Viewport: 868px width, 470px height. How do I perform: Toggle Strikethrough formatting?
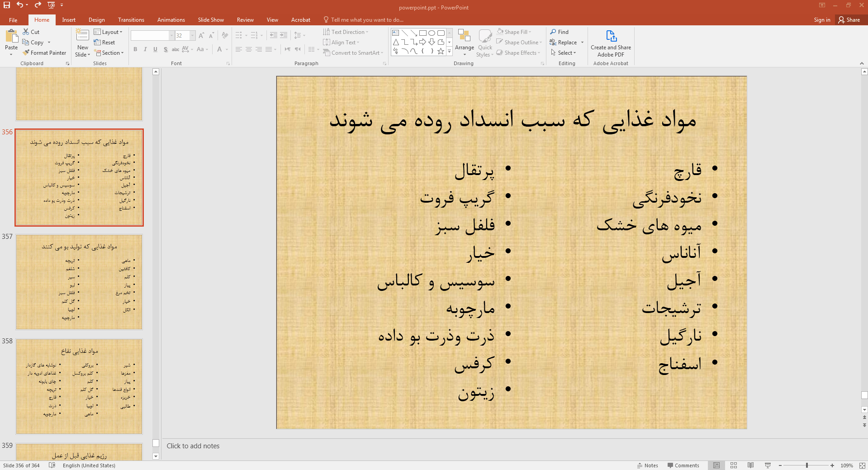(175, 49)
